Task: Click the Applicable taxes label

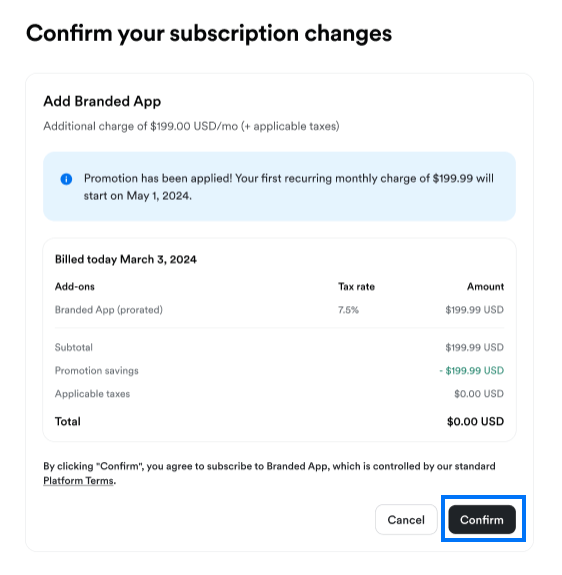Action: coord(92,393)
